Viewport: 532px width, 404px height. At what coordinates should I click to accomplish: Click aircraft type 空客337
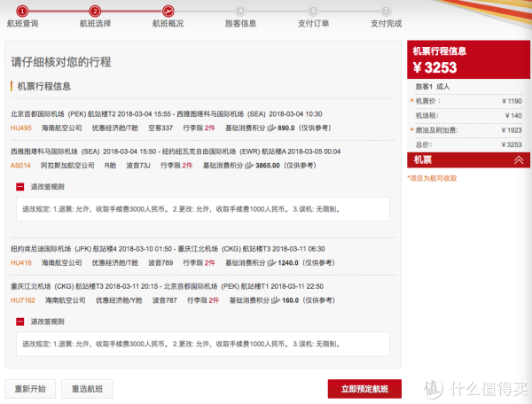(x=160, y=128)
